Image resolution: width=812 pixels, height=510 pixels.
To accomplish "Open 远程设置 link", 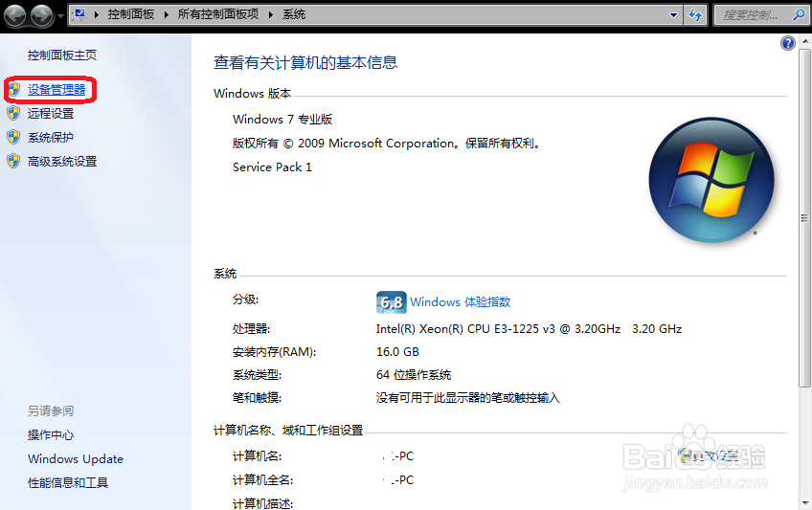I will point(51,114).
